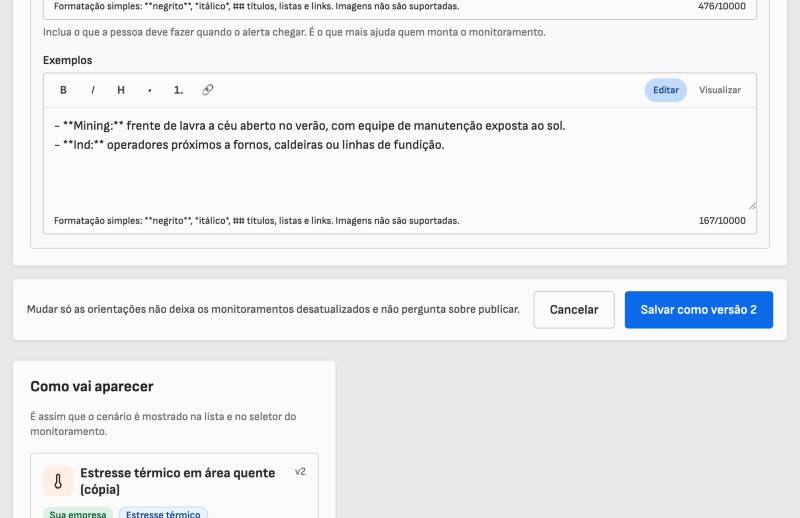Viewport: 800px width, 518px height.
Task: Insert numbered list in Exemplos editor
Action: pos(178,90)
